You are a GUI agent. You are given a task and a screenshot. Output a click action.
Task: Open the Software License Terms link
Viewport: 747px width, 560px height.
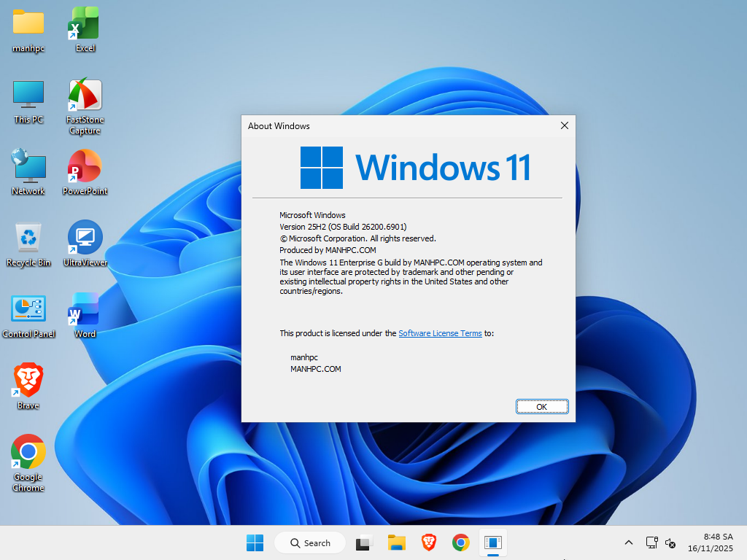pyautogui.click(x=440, y=333)
